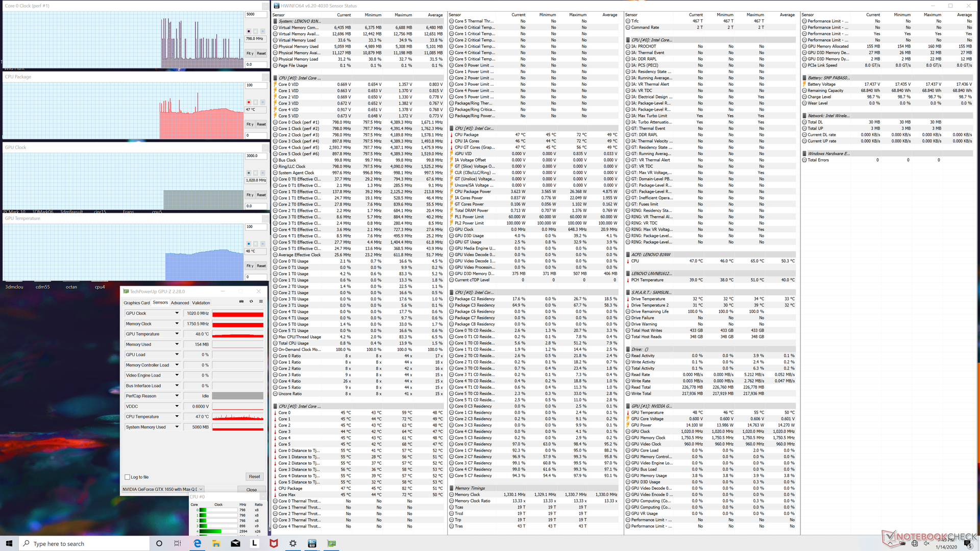Viewport: 980px width, 551px height.
Task: Open McAfee icon on taskbar
Action: (x=274, y=543)
